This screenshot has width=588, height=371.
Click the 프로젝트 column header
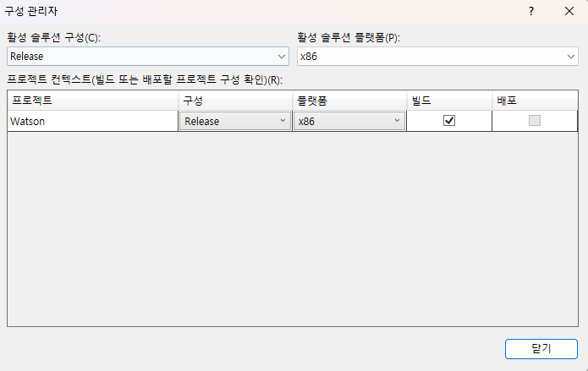[x=92, y=101]
